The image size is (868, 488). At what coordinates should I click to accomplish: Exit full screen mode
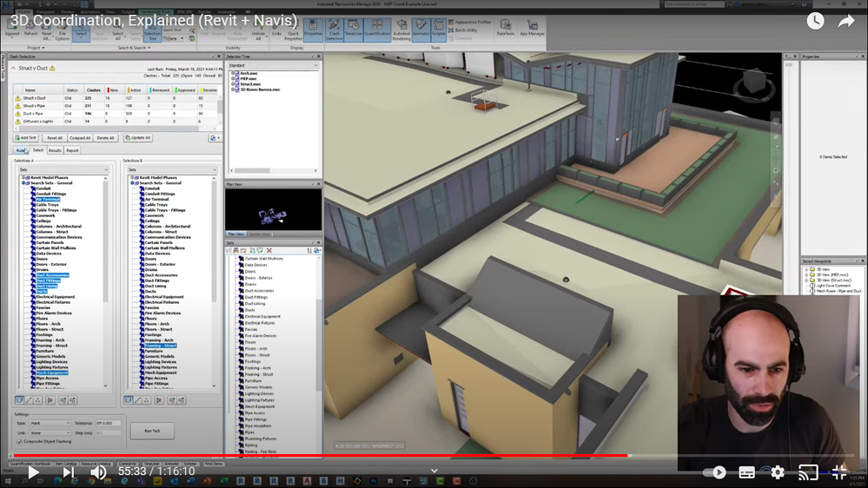tap(839, 472)
